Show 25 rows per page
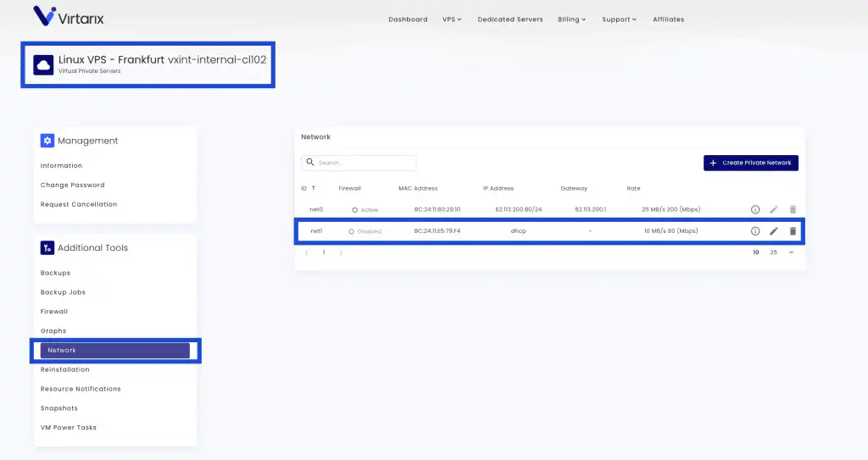The image size is (868, 460). pos(773,252)
